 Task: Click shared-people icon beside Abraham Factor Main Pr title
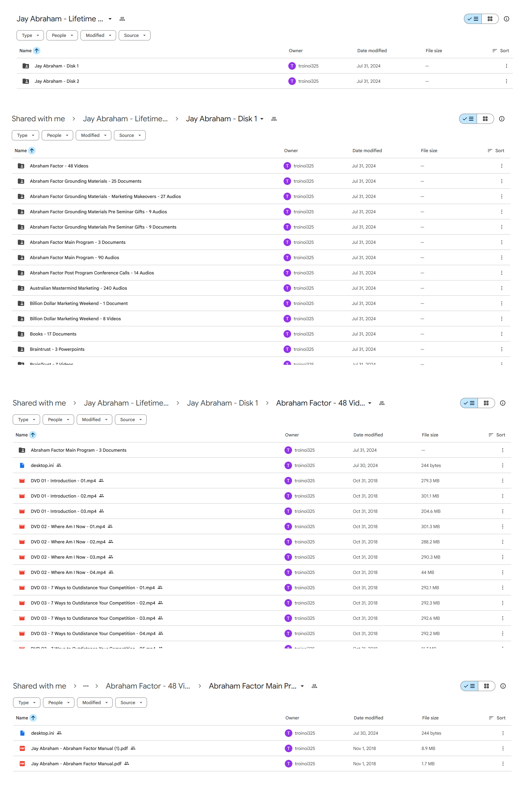(314, 686)
